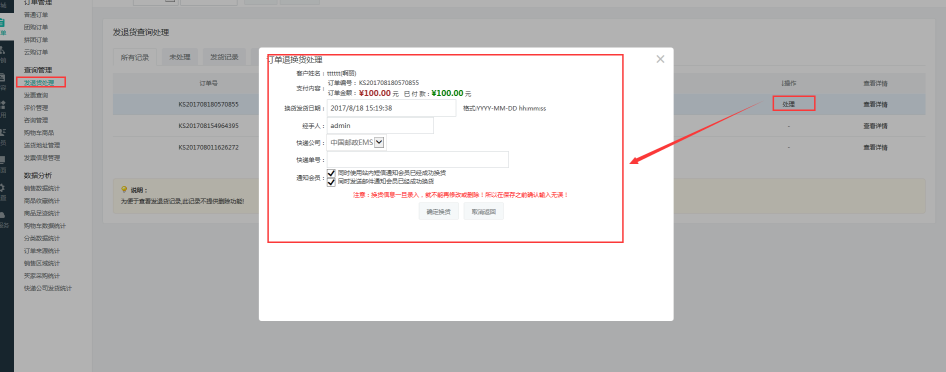Click the empty 快递单号 input field
946x372 pixels.
point(417,160)
